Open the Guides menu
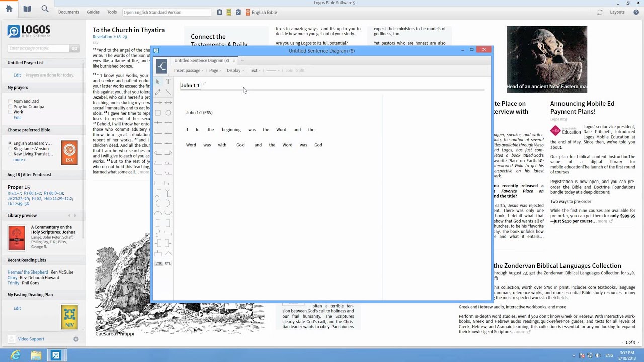The image size is (644, 362). pyautogui.click(x=93, y=12)
